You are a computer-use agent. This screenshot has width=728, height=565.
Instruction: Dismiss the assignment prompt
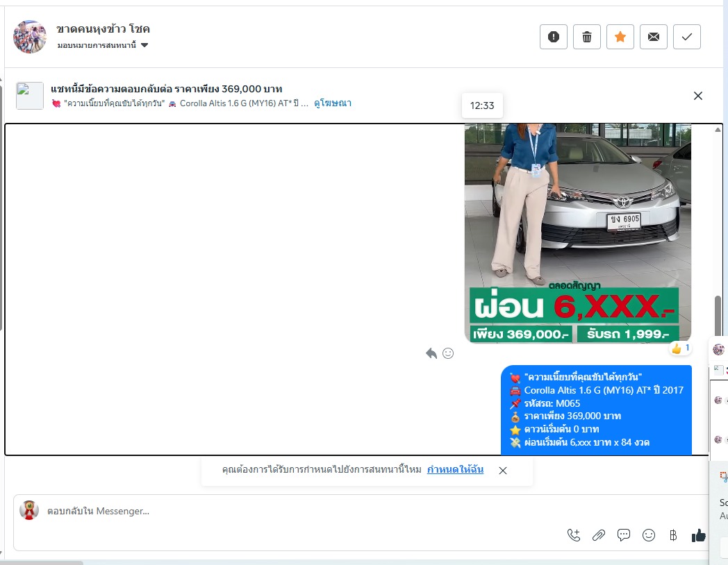click(x=503, y=471)
